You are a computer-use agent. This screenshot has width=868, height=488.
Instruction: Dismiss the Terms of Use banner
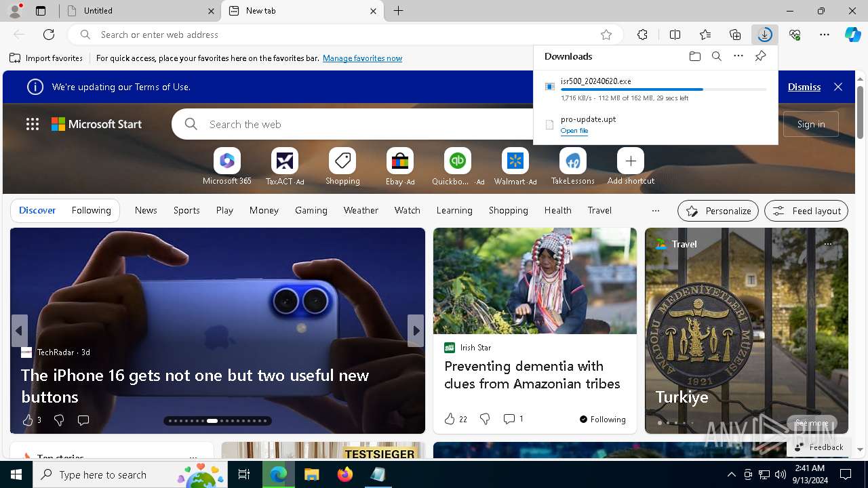click(804, 87)
